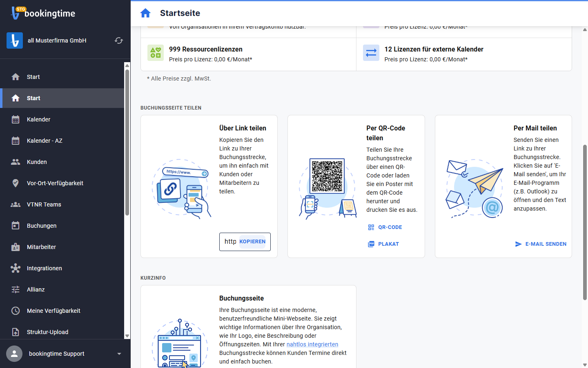Click the 'Buchungsseite' Kurzinfo heading
The height and width of the screenshot is (368, 588).
tap(241, 298)
